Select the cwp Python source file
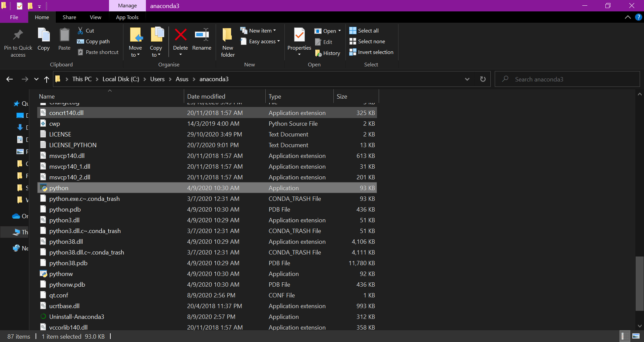This screenshot has width=644, height=342. (207, 124)
